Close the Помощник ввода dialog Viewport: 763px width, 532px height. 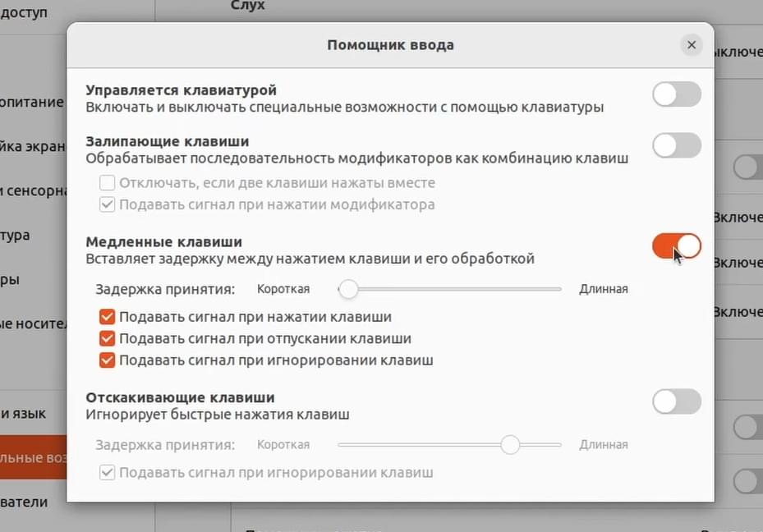pyautogui.click(x=691, y=44)
